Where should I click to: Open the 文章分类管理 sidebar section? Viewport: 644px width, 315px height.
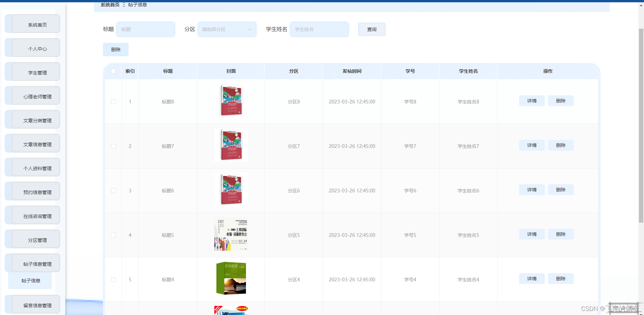[32, 119]
